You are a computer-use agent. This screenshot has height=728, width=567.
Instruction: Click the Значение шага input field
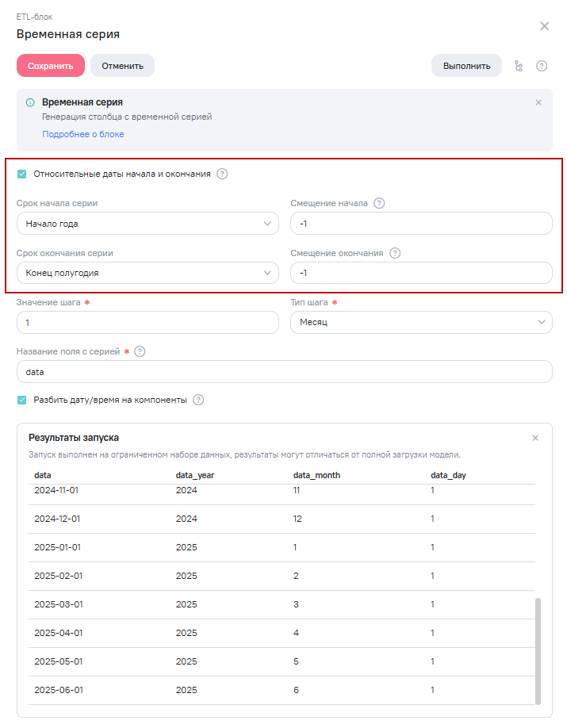coord(147,323)
